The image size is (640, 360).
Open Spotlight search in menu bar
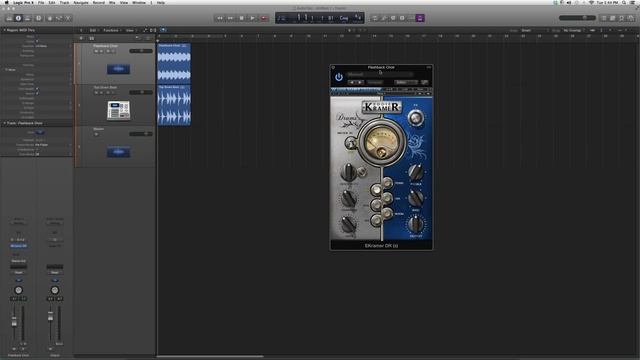[624, 2]
